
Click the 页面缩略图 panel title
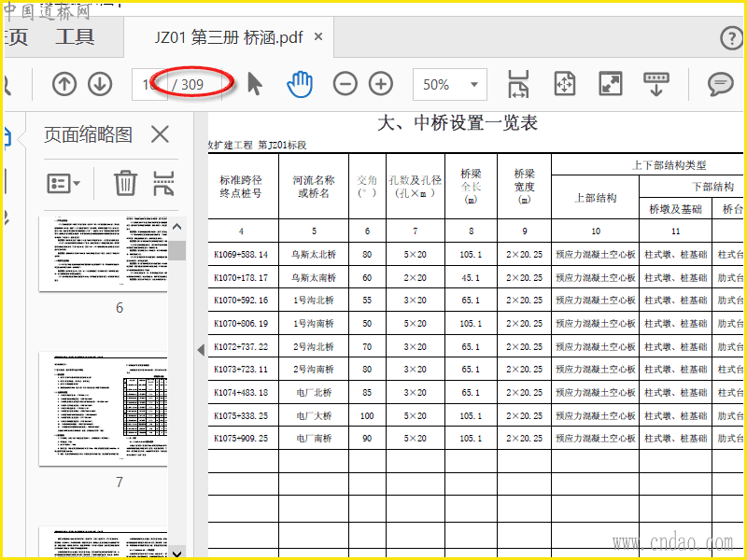88,134
